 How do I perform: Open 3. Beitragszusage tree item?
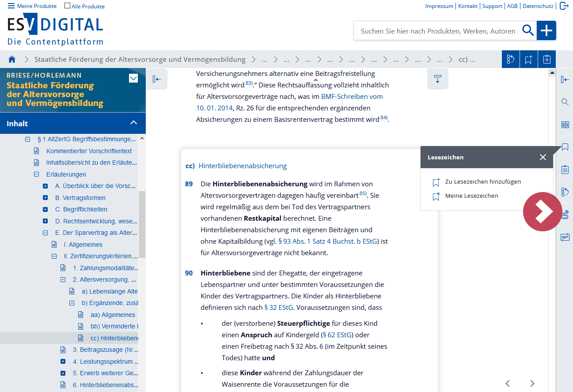coord(105,350)
